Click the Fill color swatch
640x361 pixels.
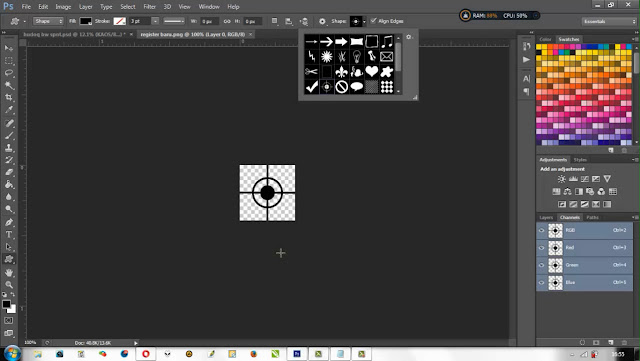coord(85,21)
